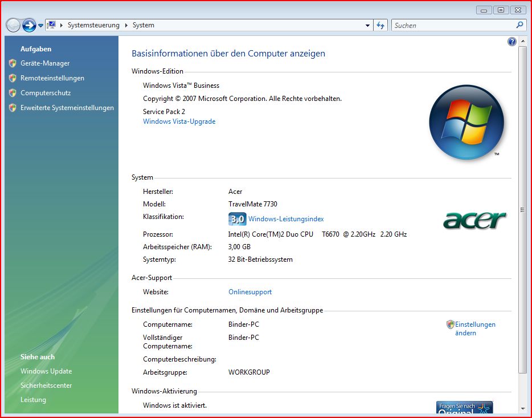
Task: Click the 3,0 performance score badge
Action: [237, 219]
